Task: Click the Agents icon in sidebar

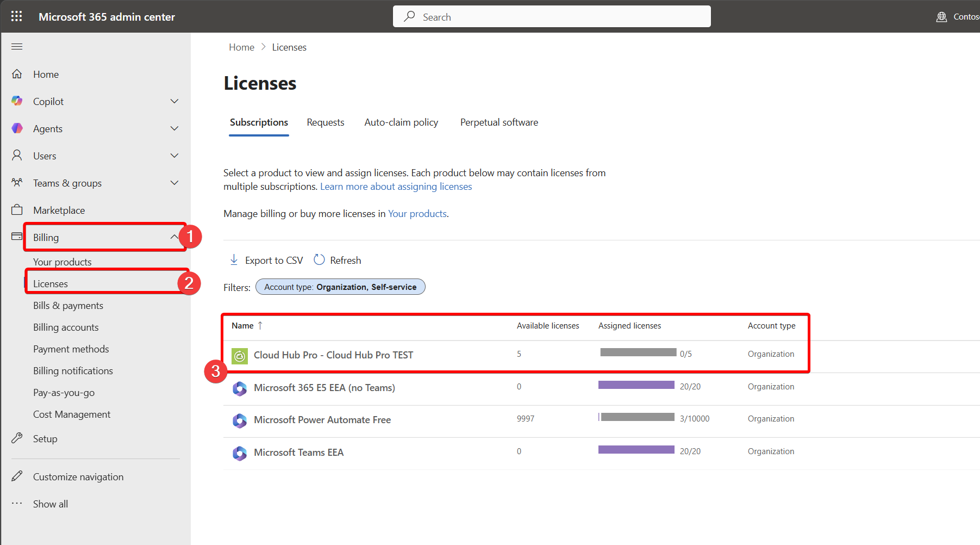Action: click(x=17, y=128)
